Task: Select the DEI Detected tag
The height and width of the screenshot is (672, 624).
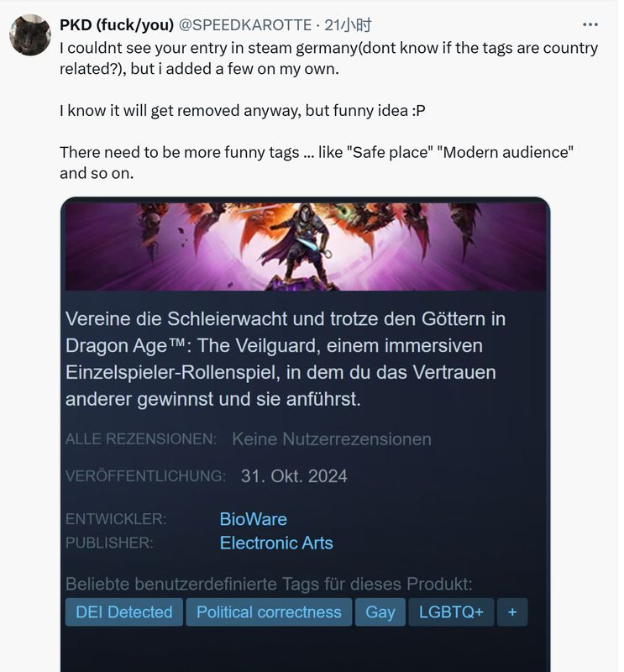Action: (123, 612)
